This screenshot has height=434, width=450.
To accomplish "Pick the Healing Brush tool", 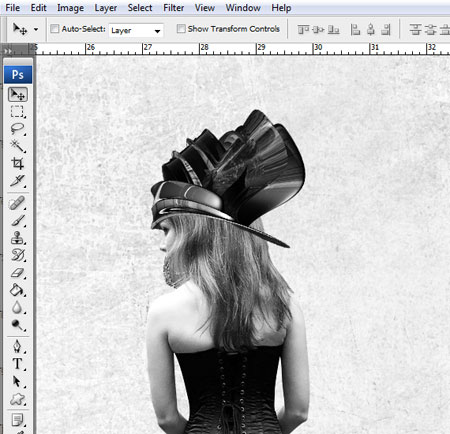I will pos(17,203).
